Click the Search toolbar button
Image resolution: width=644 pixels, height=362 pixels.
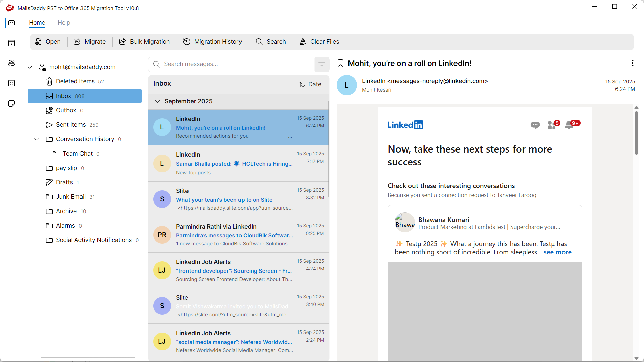[x=271, y=42]
